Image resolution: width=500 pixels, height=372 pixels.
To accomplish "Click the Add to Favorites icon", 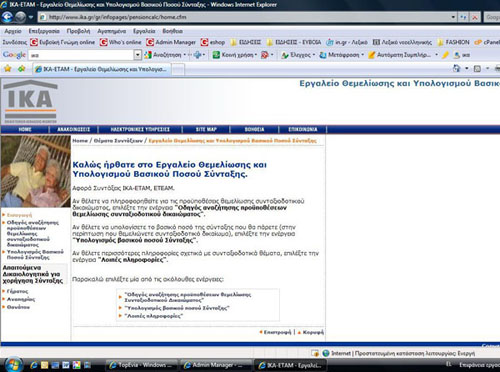I will pos(22,69).
